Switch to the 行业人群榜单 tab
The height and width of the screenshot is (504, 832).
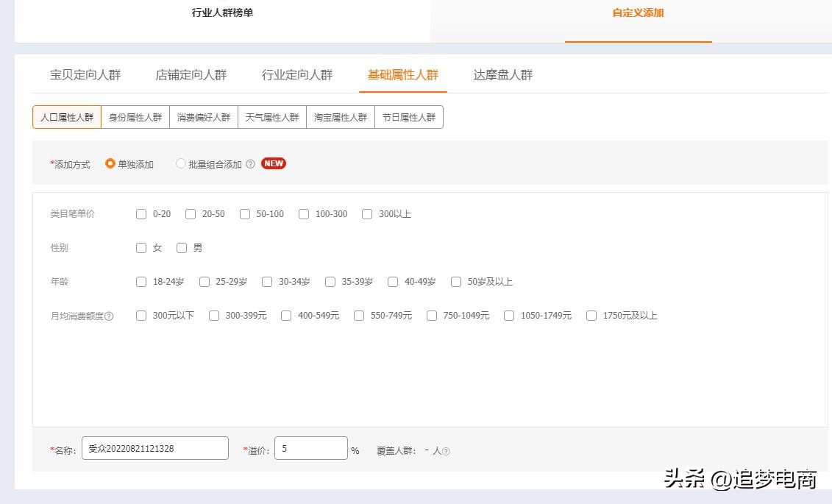[223, 13]
